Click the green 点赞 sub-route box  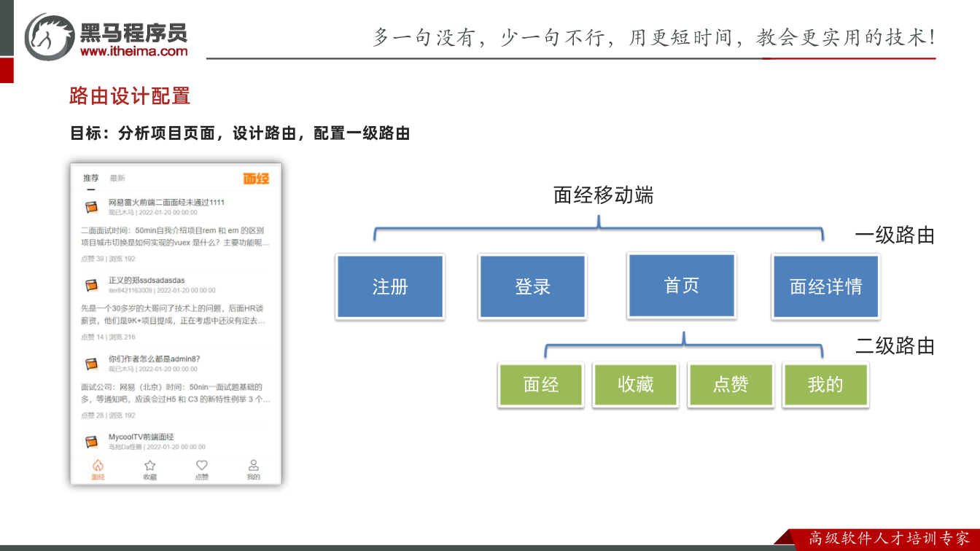[x=731, y=384]
